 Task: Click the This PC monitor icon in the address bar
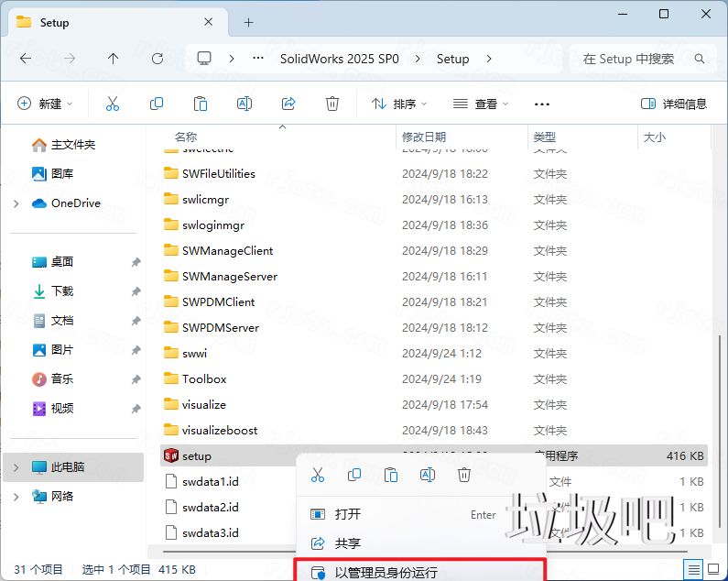[204, 59]
